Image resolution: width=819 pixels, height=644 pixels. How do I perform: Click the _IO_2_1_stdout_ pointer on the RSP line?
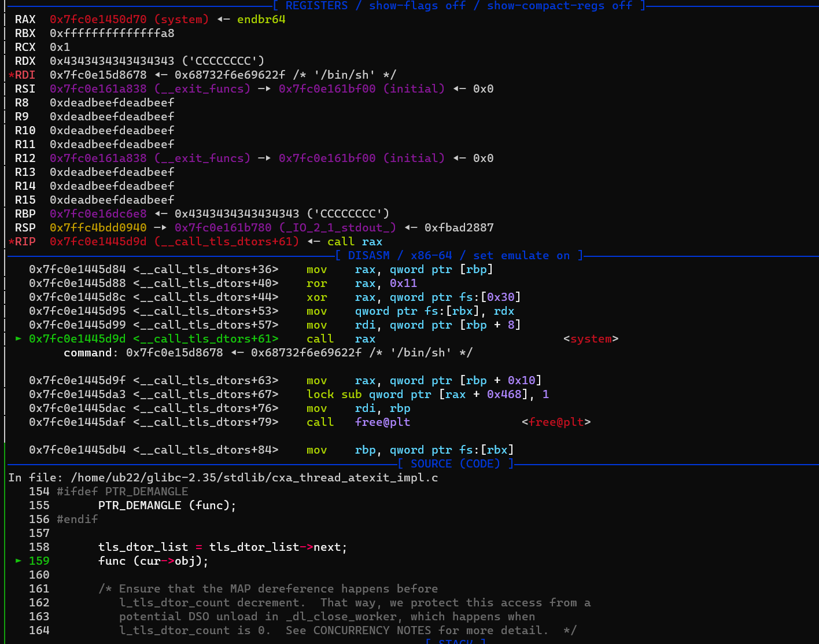coord(285,227)
